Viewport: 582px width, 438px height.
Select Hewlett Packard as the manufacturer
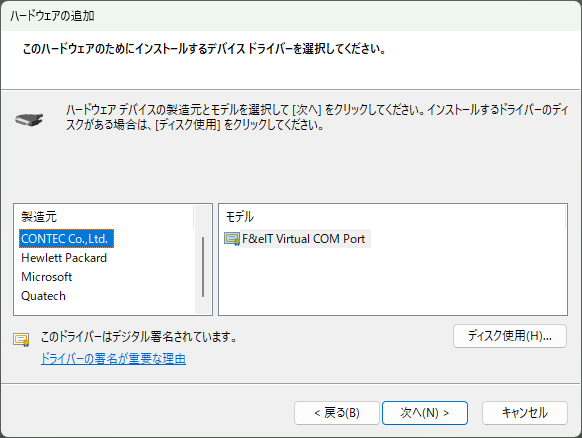click(x=64, y=258)
